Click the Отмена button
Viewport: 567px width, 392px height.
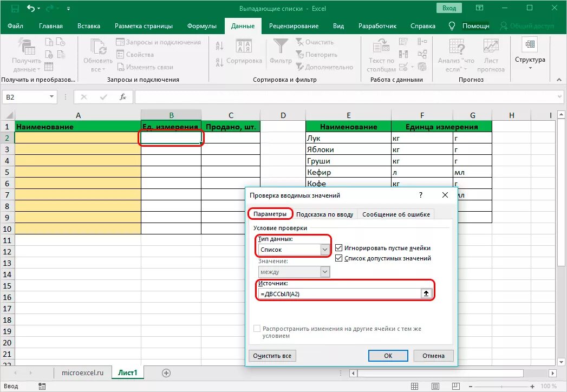coord(433,356)
